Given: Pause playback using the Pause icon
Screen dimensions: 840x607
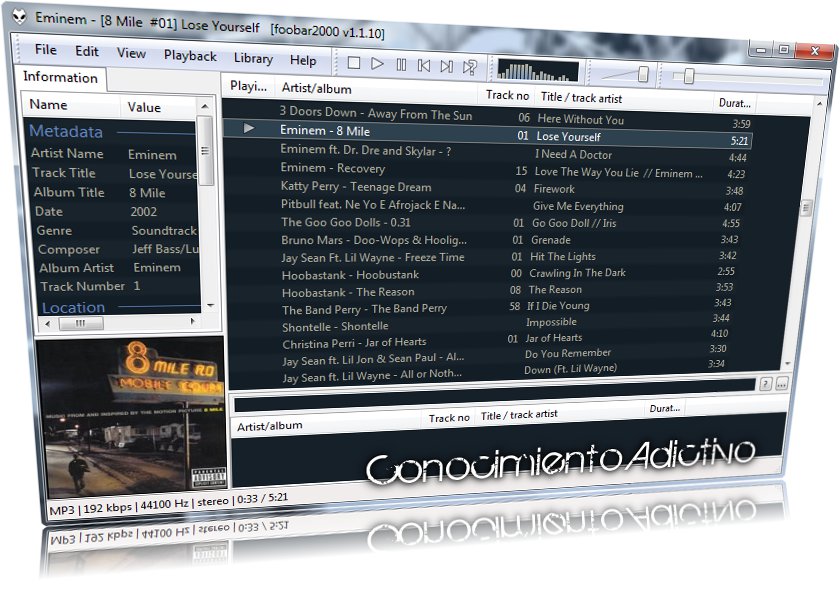Looking at the screenshot, I should coord(401,62).
